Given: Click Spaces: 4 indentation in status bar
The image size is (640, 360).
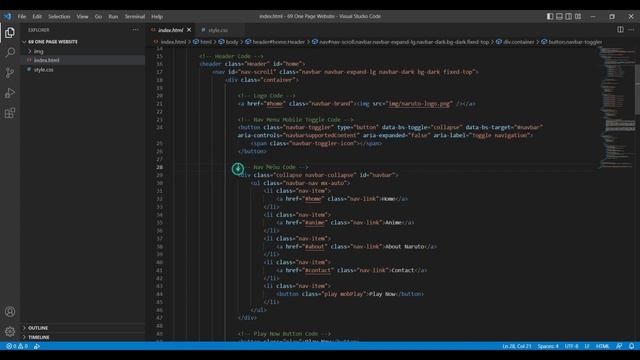Looking at the screenshot, I should click(548, 346).
